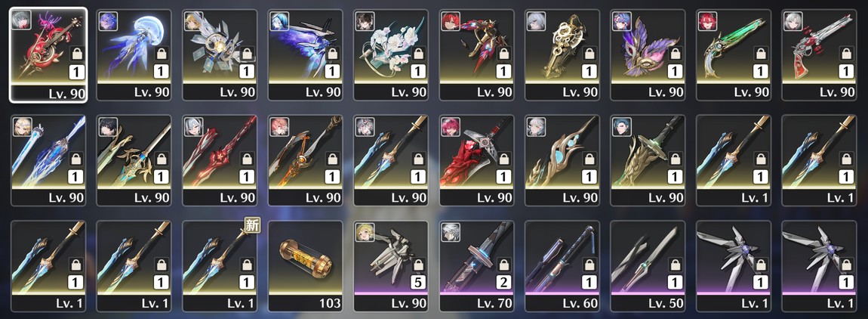Select the crimson red sword at Lv. 90
Screen dimensions: 868x319
220,160
